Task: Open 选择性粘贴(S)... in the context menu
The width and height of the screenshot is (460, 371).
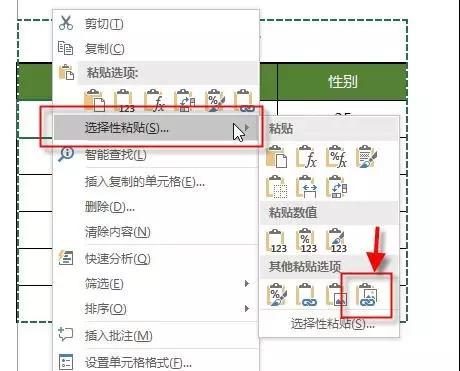Action: point(156,127)
